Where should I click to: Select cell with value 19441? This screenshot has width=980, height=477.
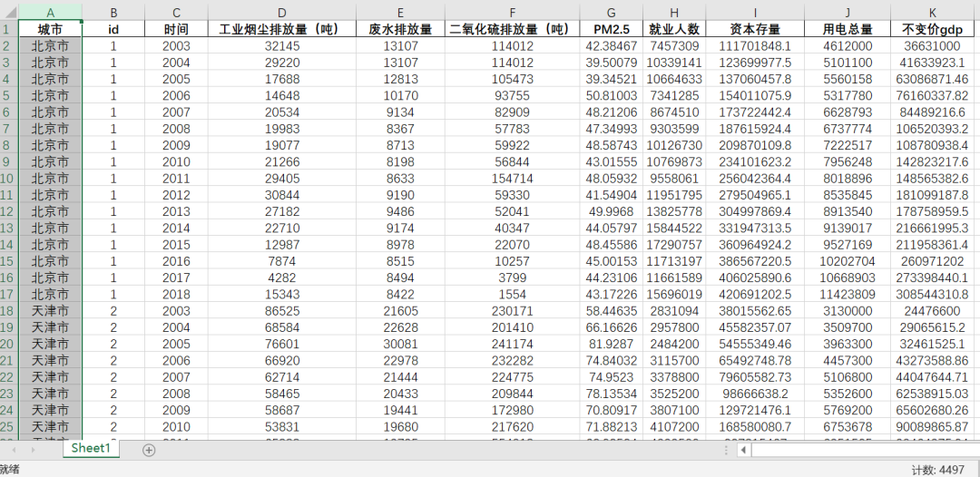click(400, 410)
